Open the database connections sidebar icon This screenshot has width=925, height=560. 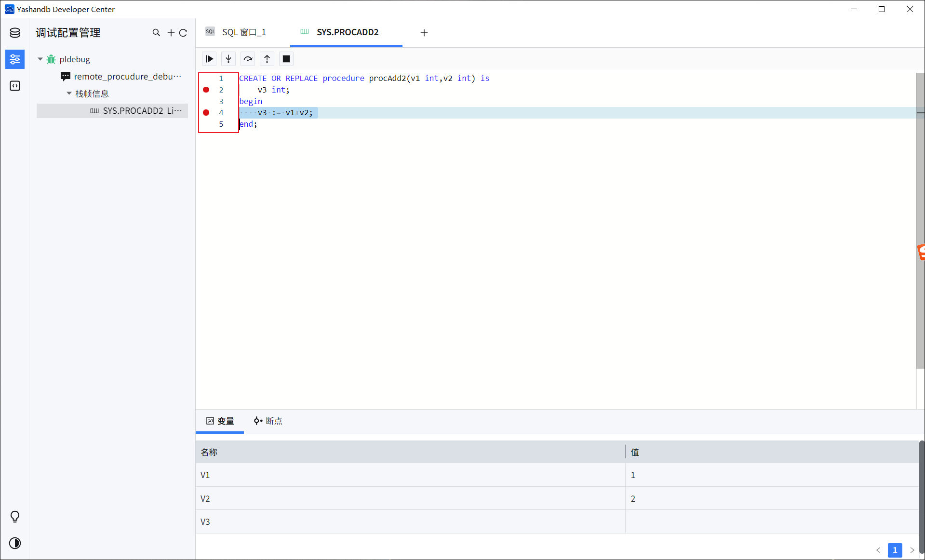[15, 33]
